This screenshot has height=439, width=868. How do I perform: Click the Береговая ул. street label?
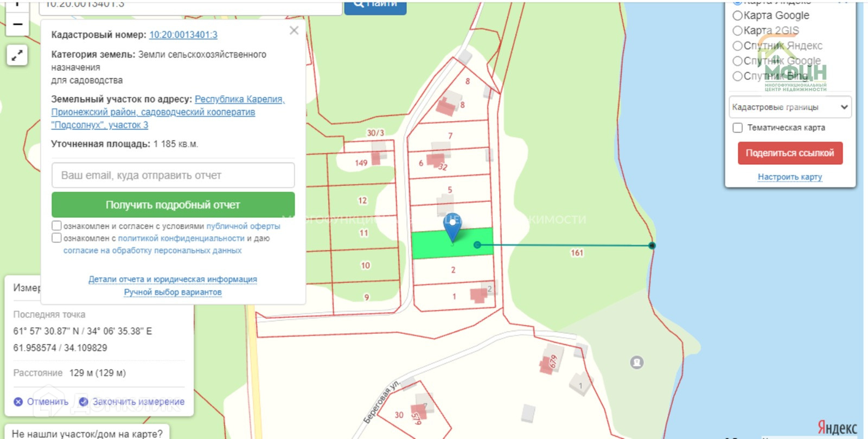(381, 402)
